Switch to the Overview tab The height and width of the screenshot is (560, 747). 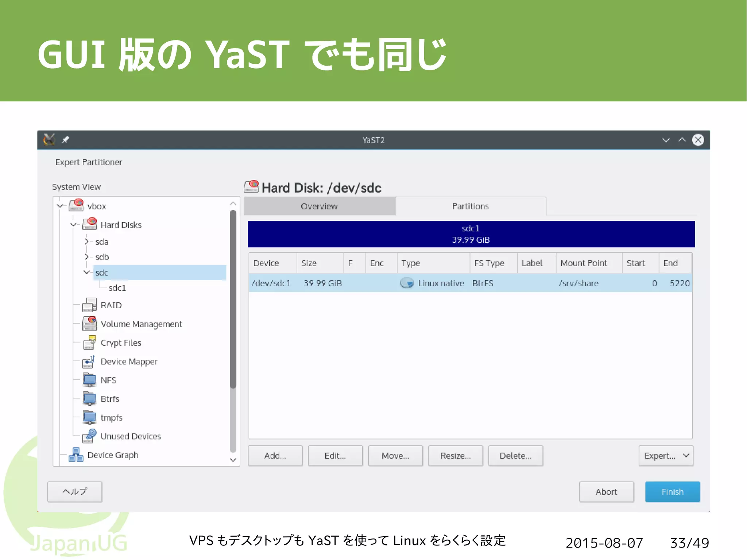click(319, 206)
